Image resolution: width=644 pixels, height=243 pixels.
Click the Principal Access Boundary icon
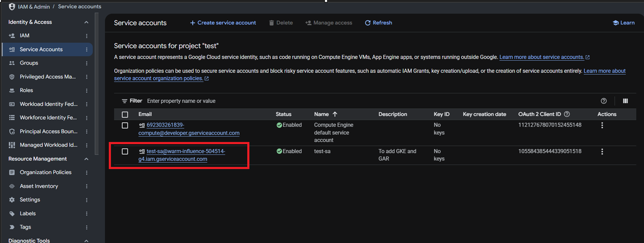point(12,131)
